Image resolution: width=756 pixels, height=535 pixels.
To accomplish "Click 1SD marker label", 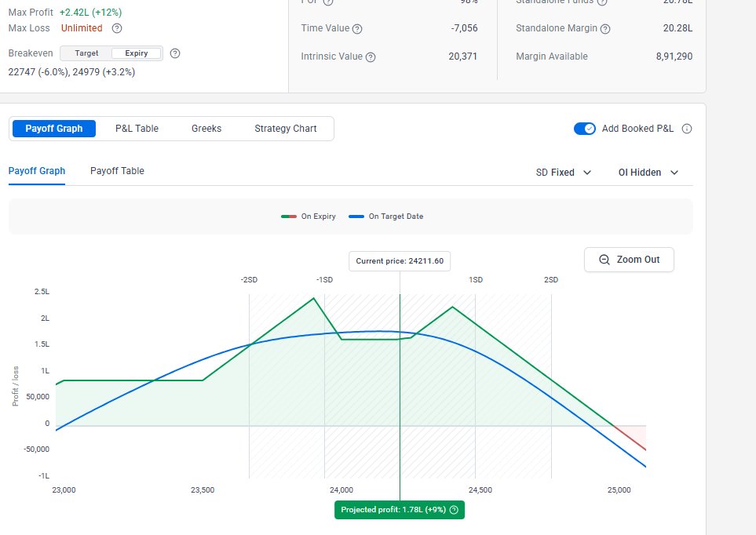I will 476,280.
